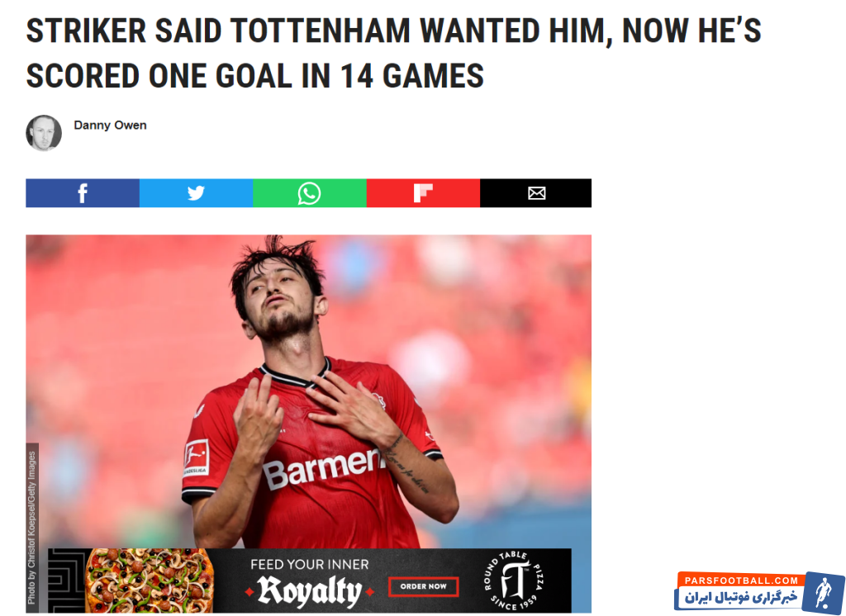
Task: Click the Getty Images photo credit text
Action: (x=32, y=528)
